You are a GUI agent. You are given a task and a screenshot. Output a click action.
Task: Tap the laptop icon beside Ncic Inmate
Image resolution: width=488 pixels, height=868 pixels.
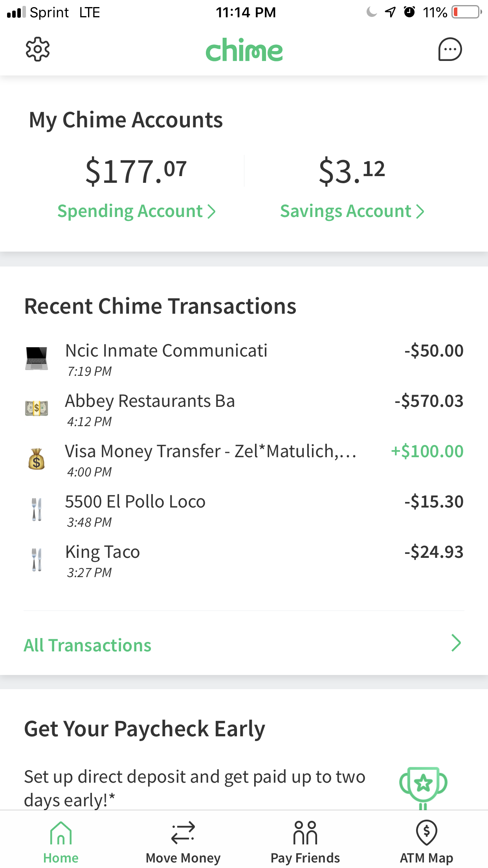click(x=37, y=358)
